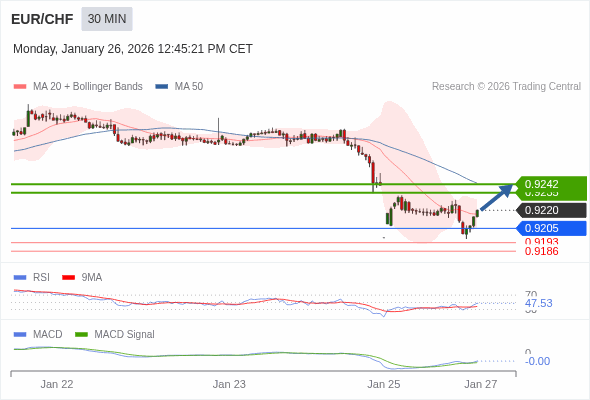The width and height of the screenshot is (590, 400).
Task: Click the MA 50 blue legend swatch
Action: coord(162,87)
